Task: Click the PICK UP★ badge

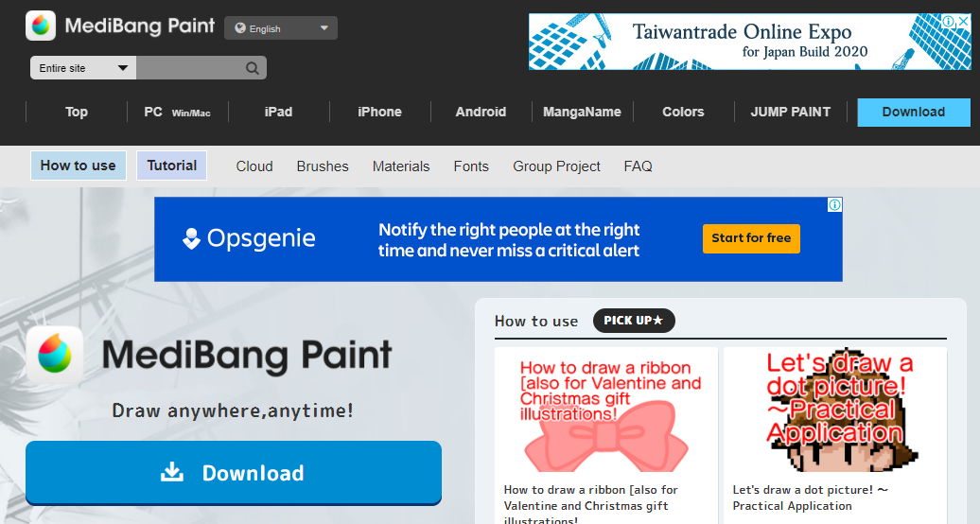Action: pyautogui.click(x=634, y=321)
